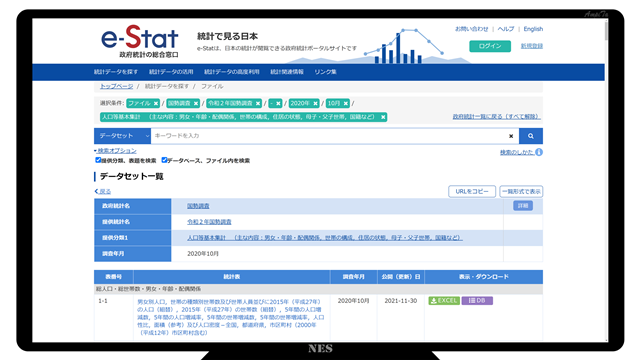Collapse the 検索オプション section

click(x=115, y=151)
